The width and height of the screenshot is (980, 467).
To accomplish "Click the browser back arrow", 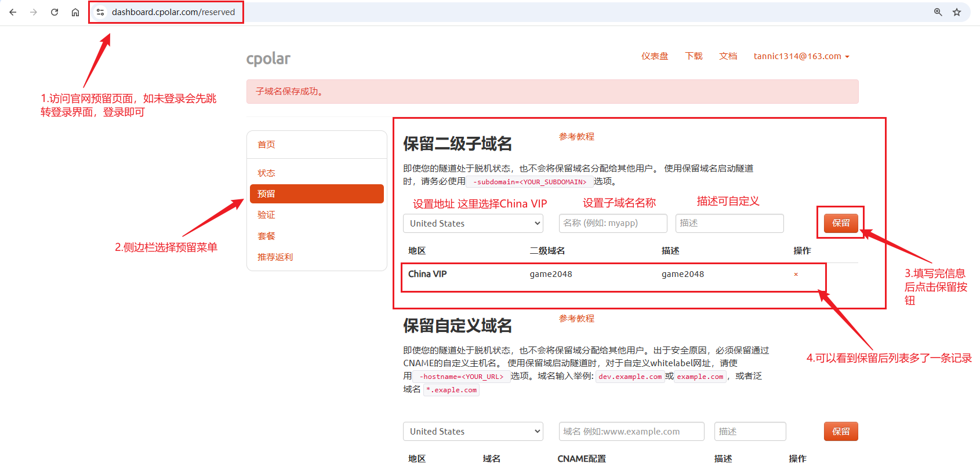I will tap(13, 12).
